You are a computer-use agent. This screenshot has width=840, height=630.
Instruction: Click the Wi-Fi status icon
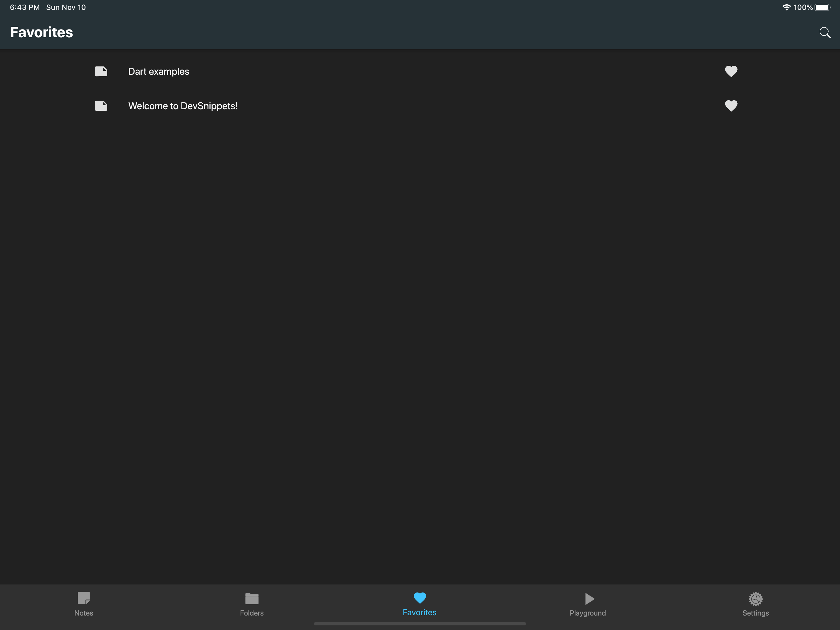pyautogui.click(x=787, y=8)
